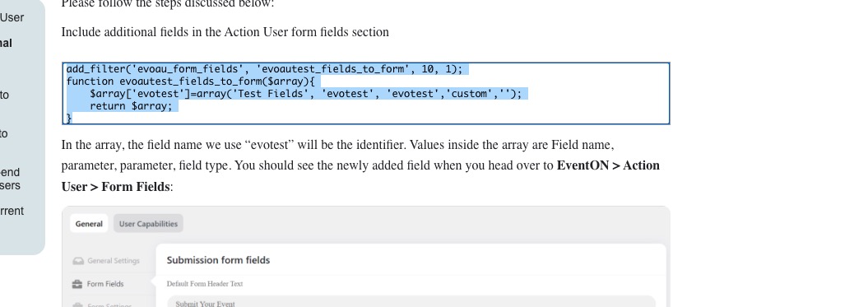Viewport: 868px width, 307px height.
Task: Switch to the User Capabilities tab
Action: coord(148,224)
